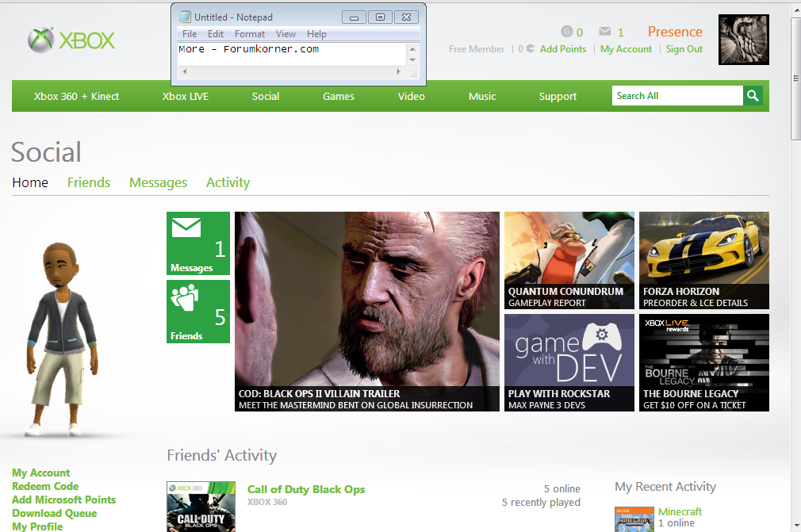Click the green search magnifier button
This screenshot has width=801, height=532.
tap(753, 95)
